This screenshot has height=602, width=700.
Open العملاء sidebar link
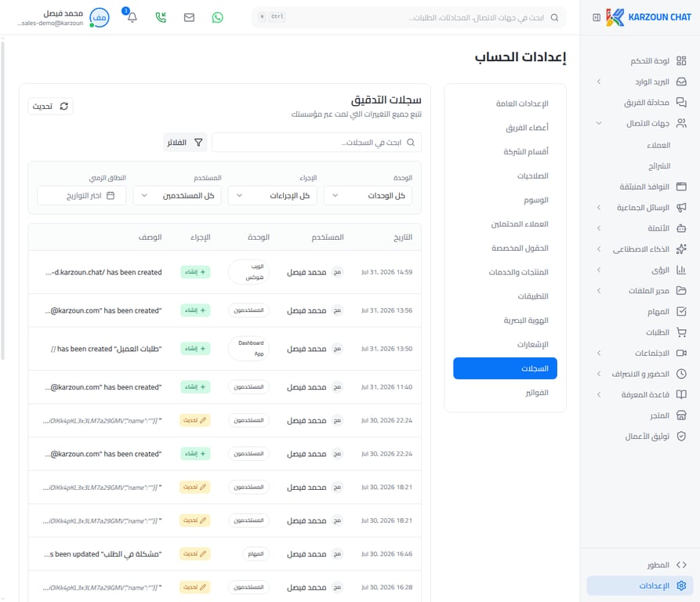click(658, 145)
